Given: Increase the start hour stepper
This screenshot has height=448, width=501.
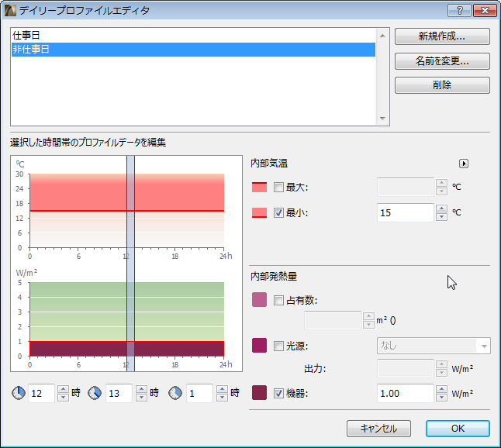Looking at the screenshot, I should point(63,389).
